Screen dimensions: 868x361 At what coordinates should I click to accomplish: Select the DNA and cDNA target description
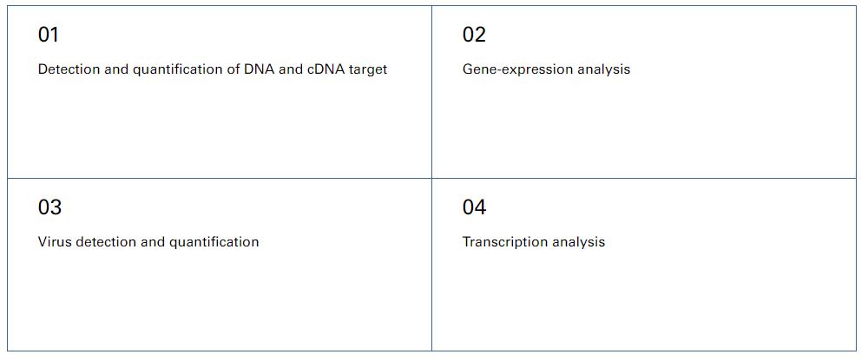213,69
